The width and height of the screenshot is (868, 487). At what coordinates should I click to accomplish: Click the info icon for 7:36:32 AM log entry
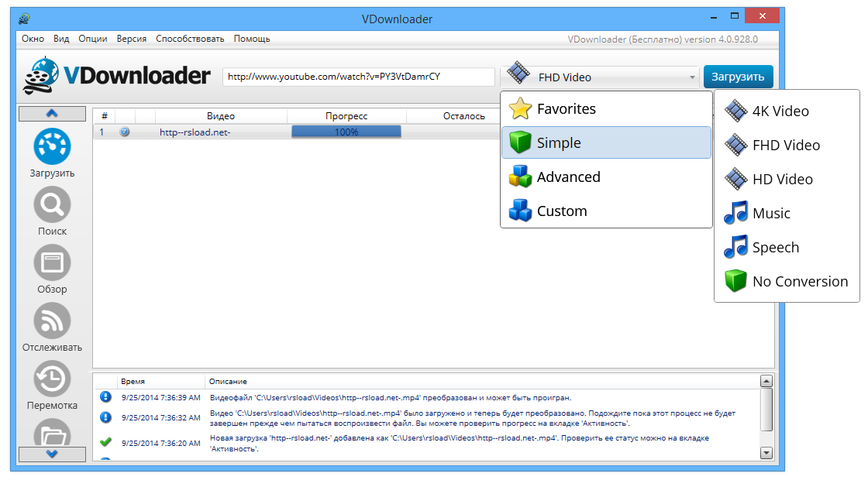105,417
